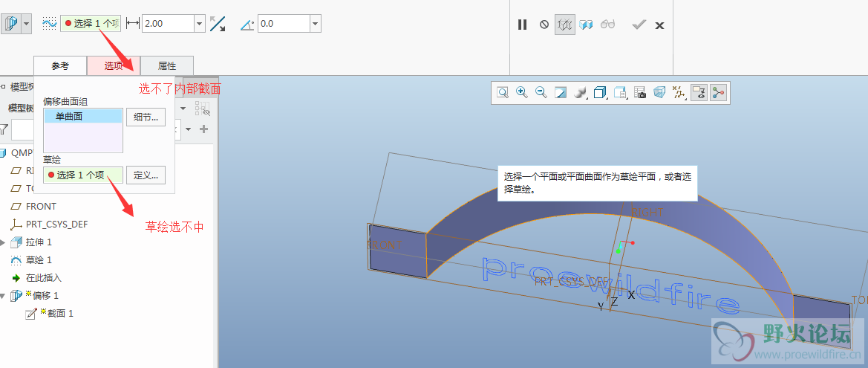Click the model tree filter funnel icon

point(4,129)
